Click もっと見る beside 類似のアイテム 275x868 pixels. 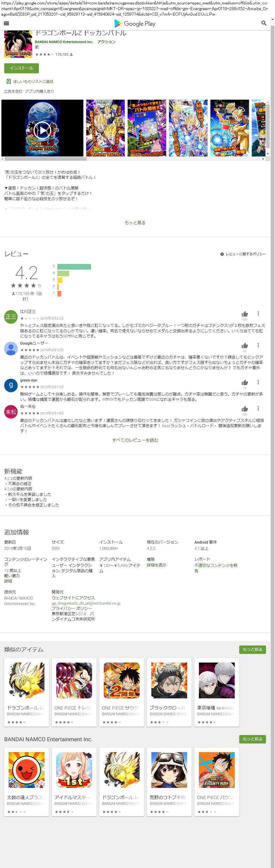[x=252, y=649]
